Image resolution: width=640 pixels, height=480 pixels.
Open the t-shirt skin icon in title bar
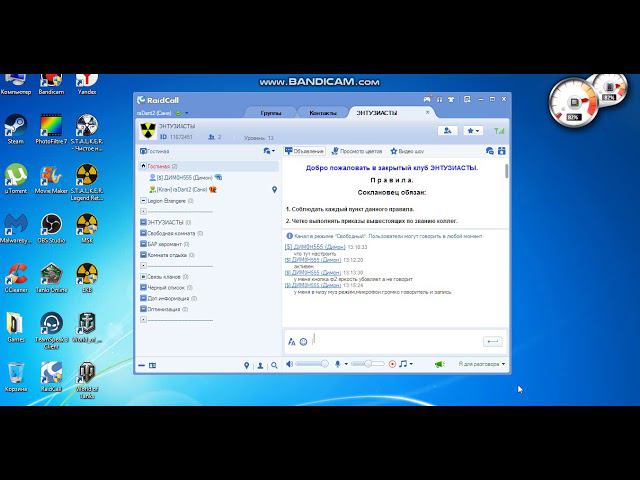click(451, 99)
